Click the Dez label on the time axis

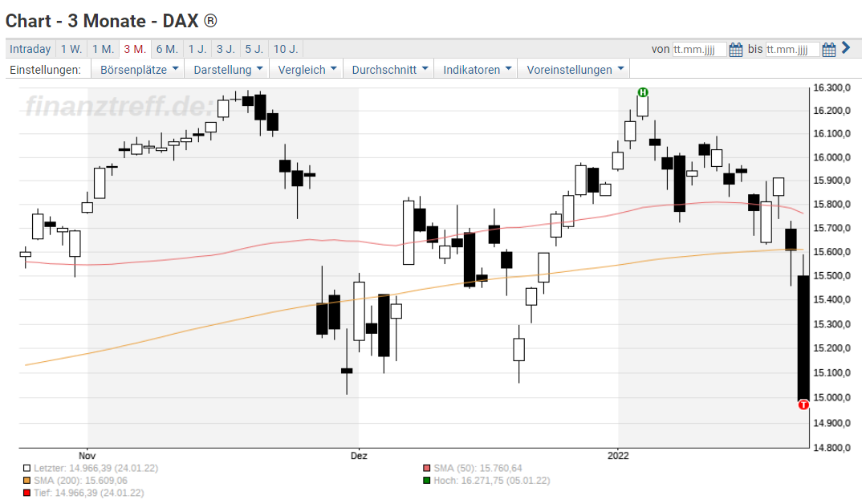tap(359, 455)
